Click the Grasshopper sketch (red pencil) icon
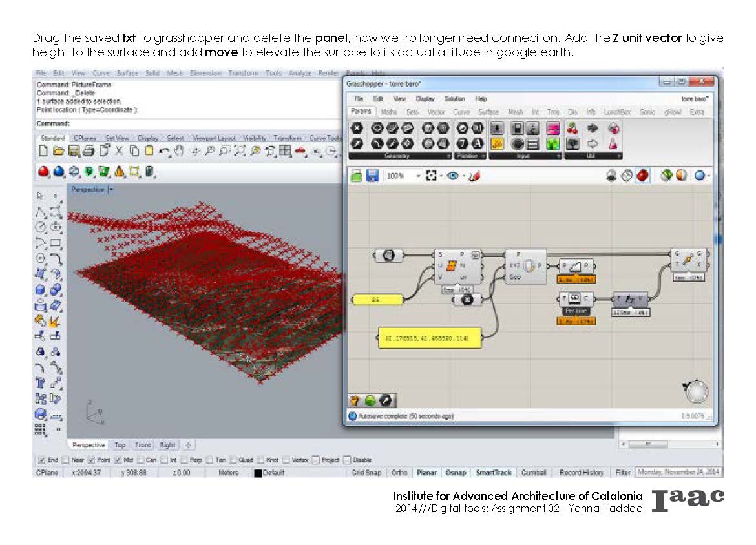The height and width of the screenshot is (545, 756). pos(474,176)
